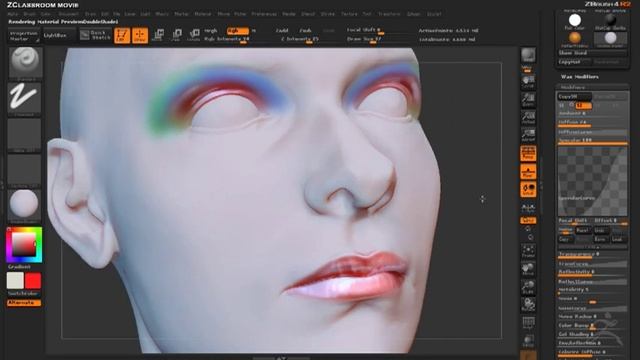Toggle the PolyF polyframe icon
Image resolution: width=640 pixels, height=360 pixels.
[x=528, y=323]
